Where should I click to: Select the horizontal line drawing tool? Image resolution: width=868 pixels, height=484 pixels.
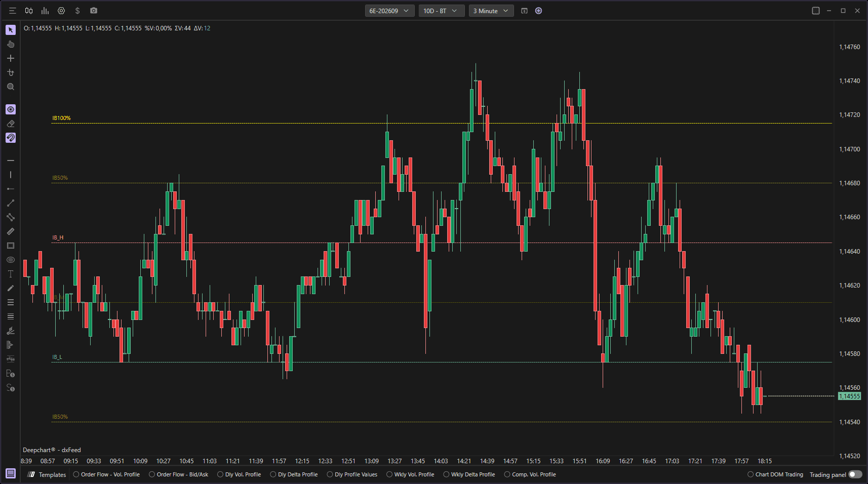11,160
